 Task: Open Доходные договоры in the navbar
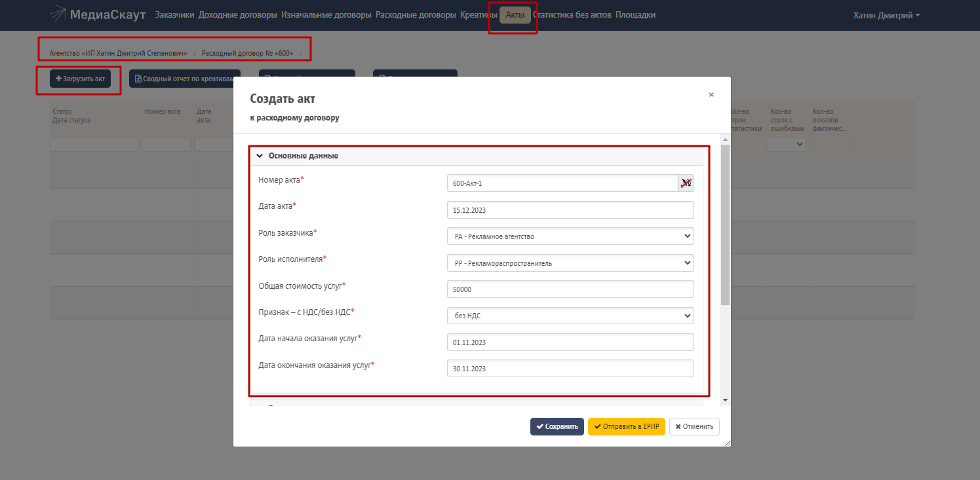coord(237,14)
